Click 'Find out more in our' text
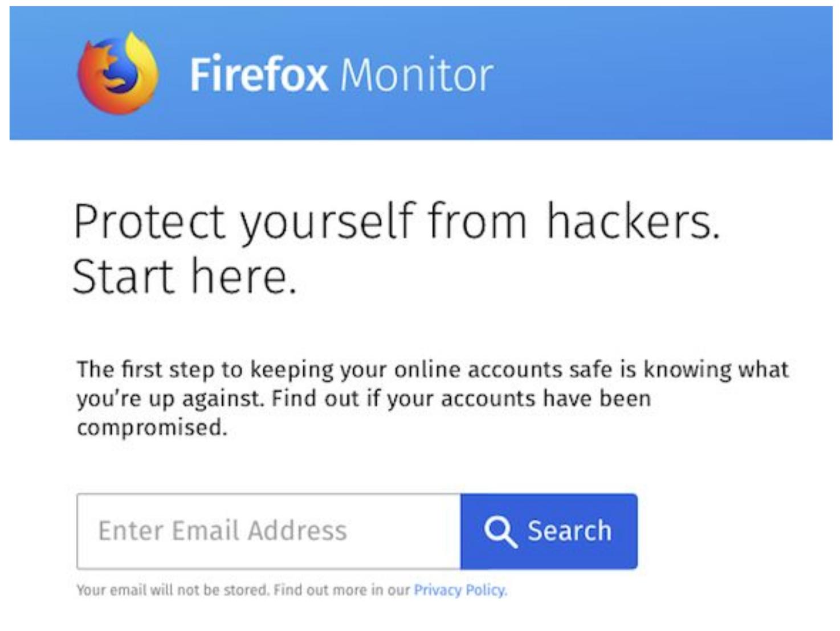Image resolution: width=840 pixels, height=631 pixels. [x=341, y=590]
